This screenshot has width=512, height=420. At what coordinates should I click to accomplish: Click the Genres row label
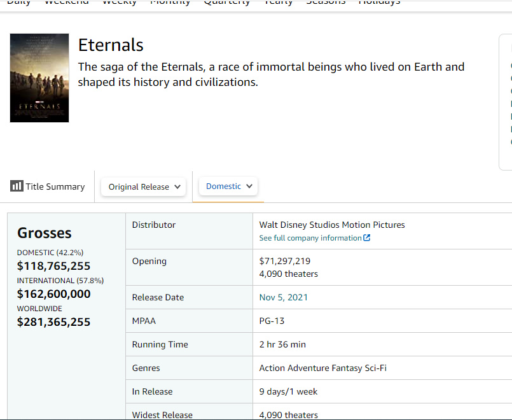point(146,368)
